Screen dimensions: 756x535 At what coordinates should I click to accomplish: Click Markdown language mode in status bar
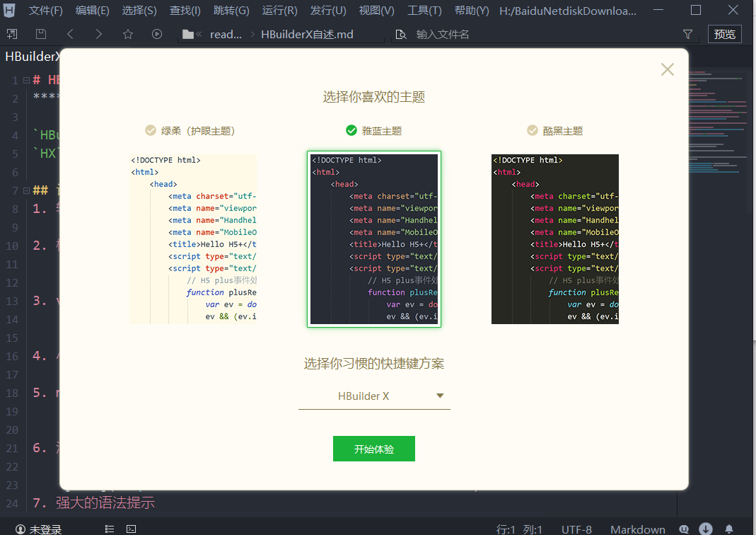pyautogui.click(x=638, y=529)
